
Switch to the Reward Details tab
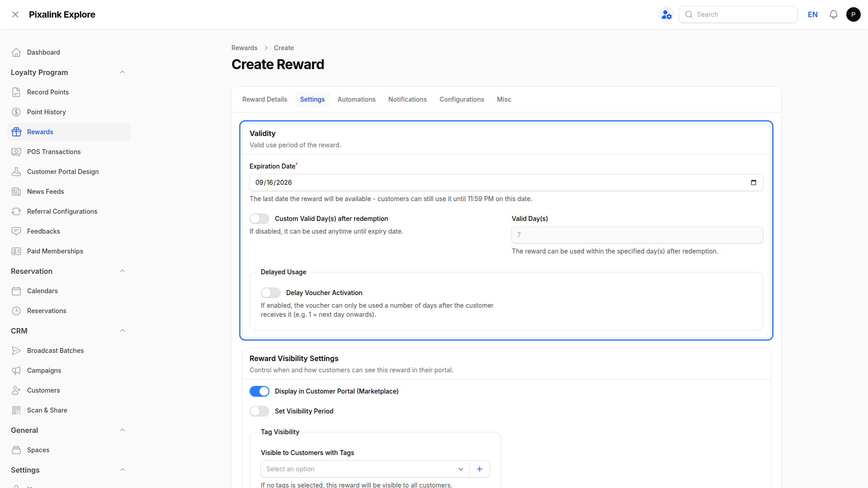[x=264, y=99]
